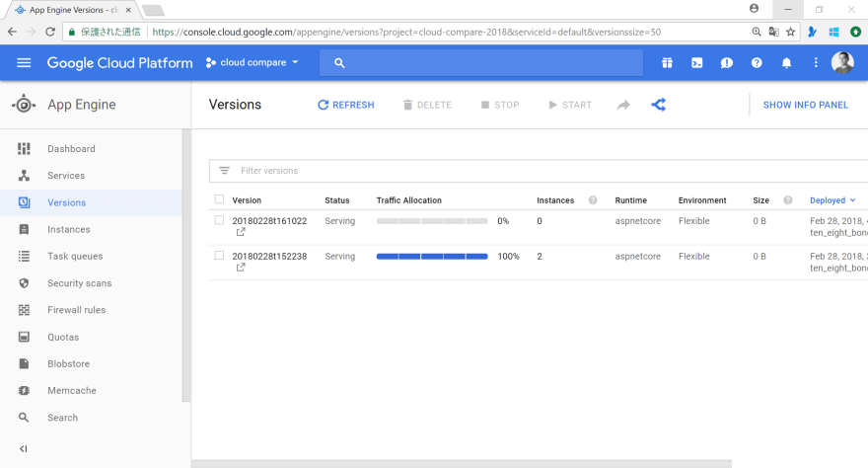Click the DELETE button
Image resolution: width=868 pixels, height=468 pixels.
pyautogui.click(x=427, y=105)
